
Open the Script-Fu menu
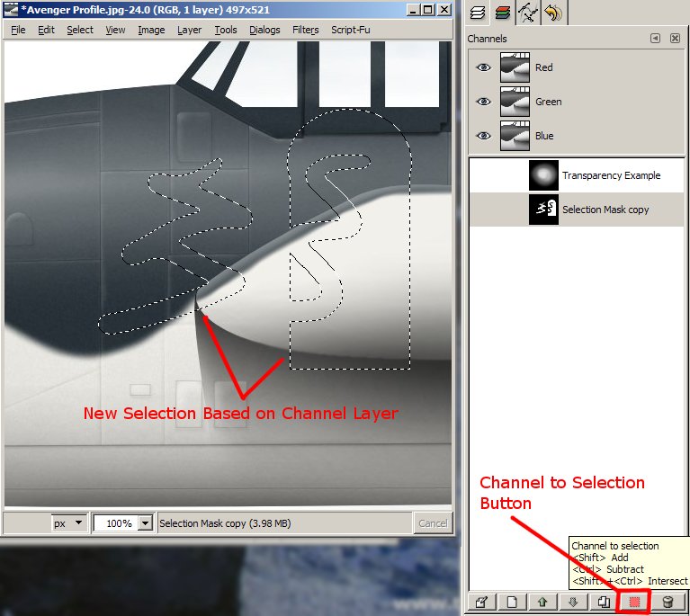pos(351,30)
